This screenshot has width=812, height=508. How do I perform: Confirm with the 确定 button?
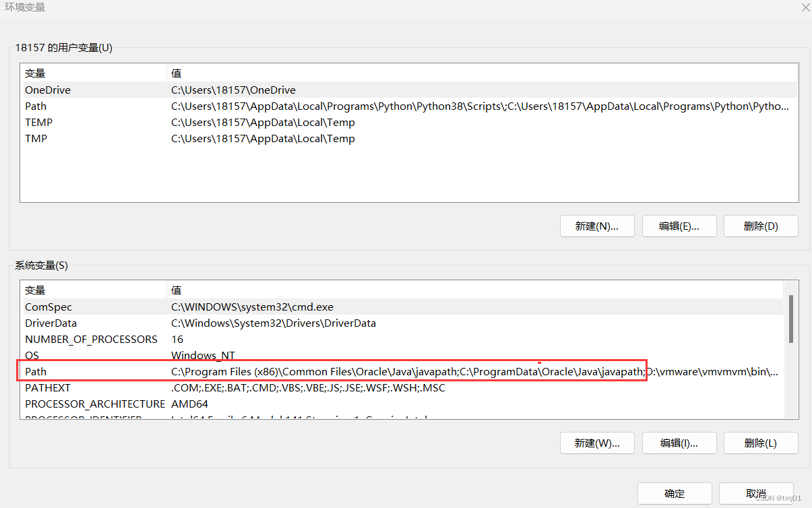tap(675, 494)
